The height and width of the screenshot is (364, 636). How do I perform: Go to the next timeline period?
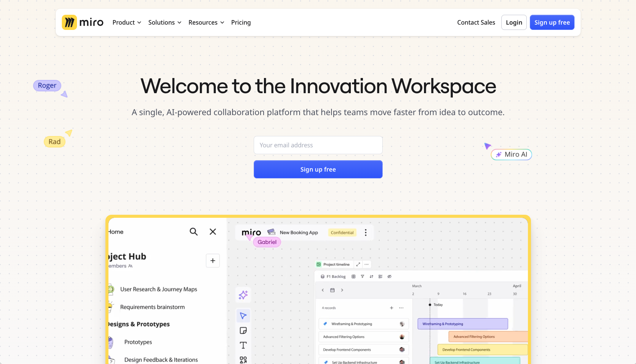[x=342, y=290]
